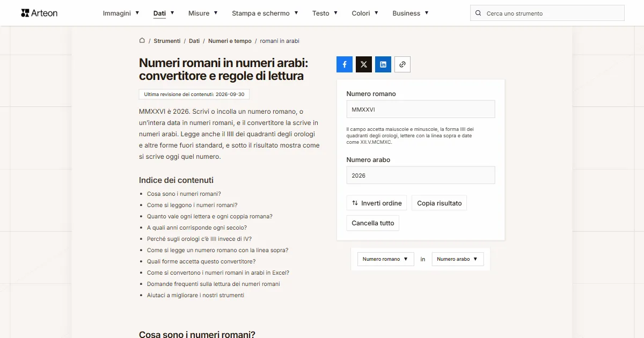Viewport: 644px width, 338px height.
Task: Open the Dati breadcrumb link
Action: point(194,41)
